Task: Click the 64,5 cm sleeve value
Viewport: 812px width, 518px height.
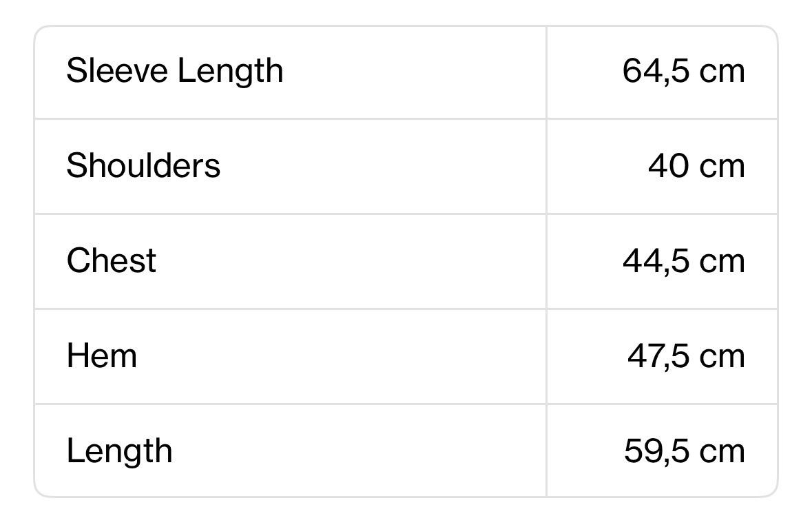Action: coord(684,71)
